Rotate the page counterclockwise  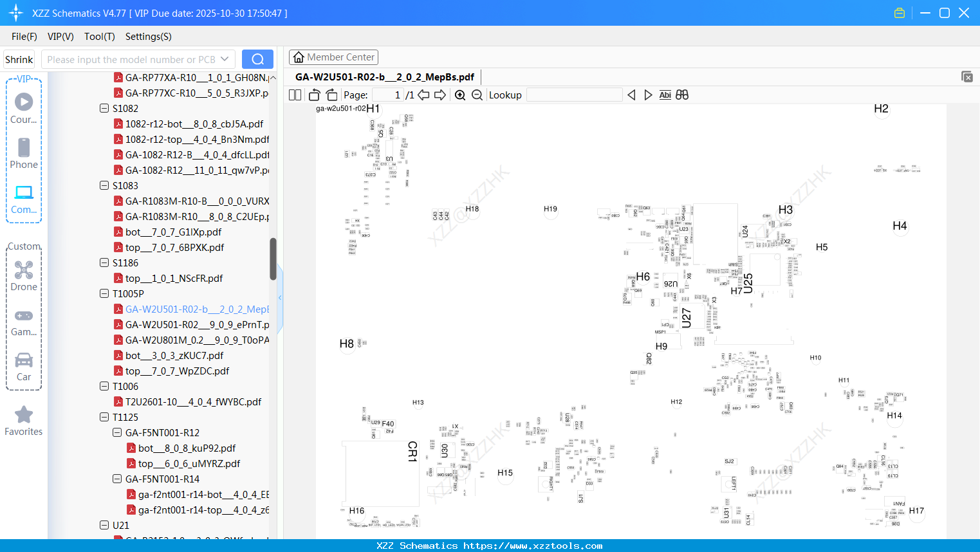tap(314, 95)
